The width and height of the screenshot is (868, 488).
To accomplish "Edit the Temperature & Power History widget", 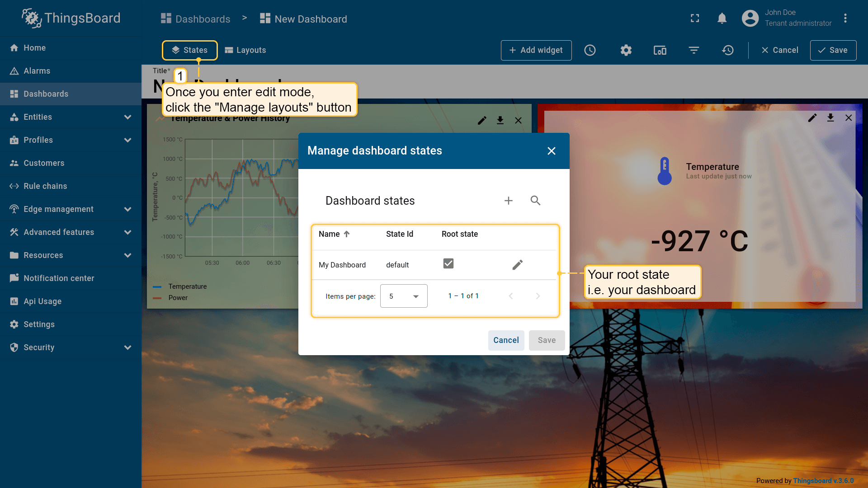I will 482,120.
